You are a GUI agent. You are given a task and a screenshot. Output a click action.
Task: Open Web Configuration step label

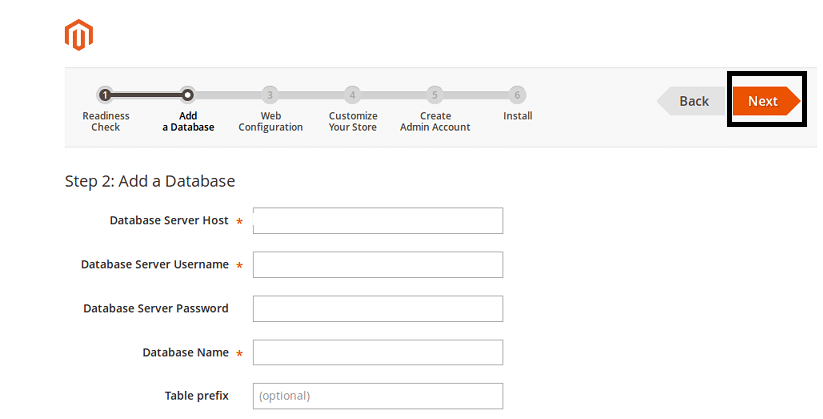coord(270,121)
